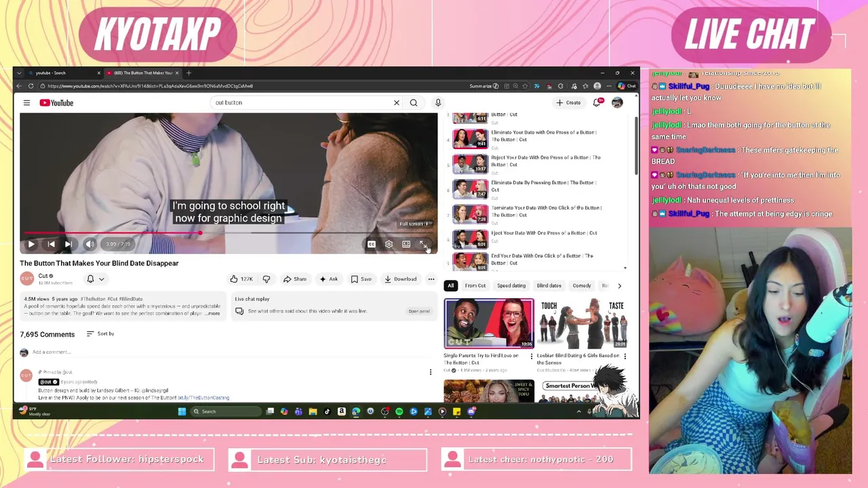868x488 pixels.
Task: Open player settings gear
Action: tap(389, 244)
